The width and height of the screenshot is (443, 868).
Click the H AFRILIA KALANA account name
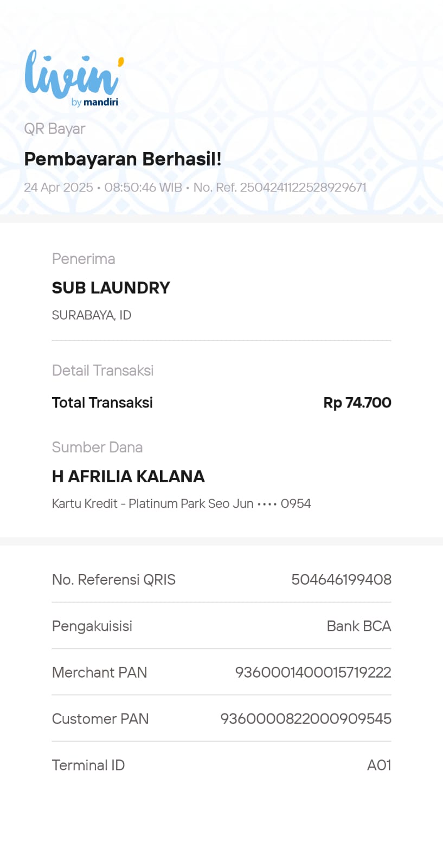point(128,476)
